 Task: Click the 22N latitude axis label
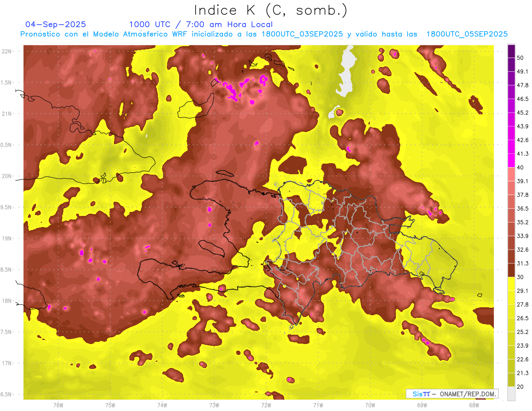8,51
